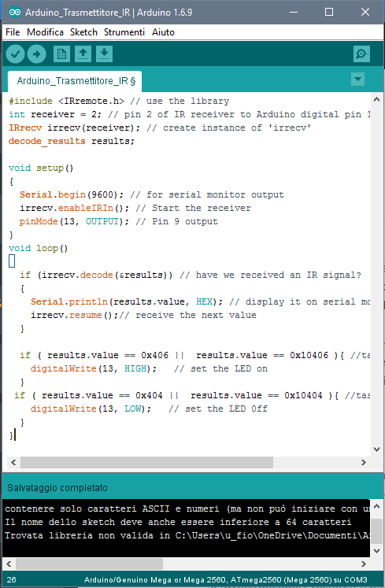This screenshot has width=385, height=588.
Task: Click console line 'Il nome dello sketch'
Action: tap(178, 522)
